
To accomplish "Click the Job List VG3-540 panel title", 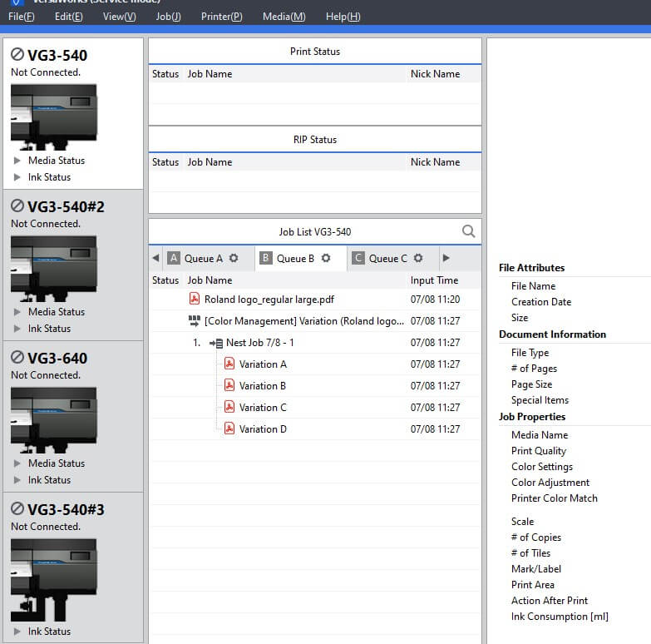I will click(315, 232).
